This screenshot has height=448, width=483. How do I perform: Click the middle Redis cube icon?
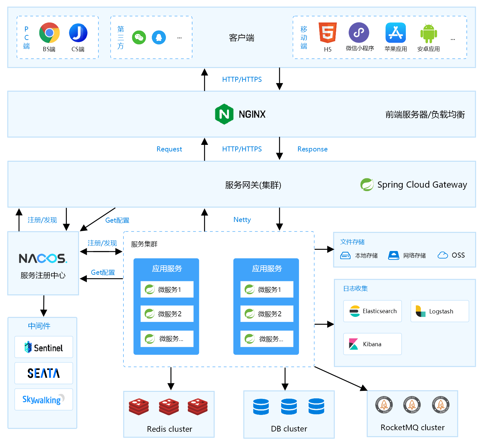pos(169,407)
